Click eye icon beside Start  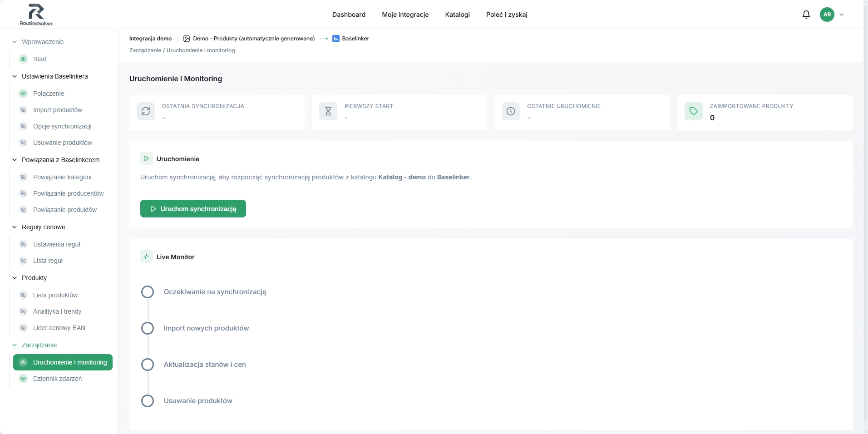[23, 59]
